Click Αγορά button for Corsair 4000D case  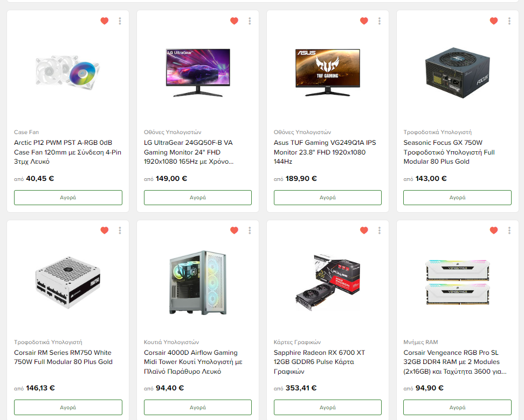198,407
